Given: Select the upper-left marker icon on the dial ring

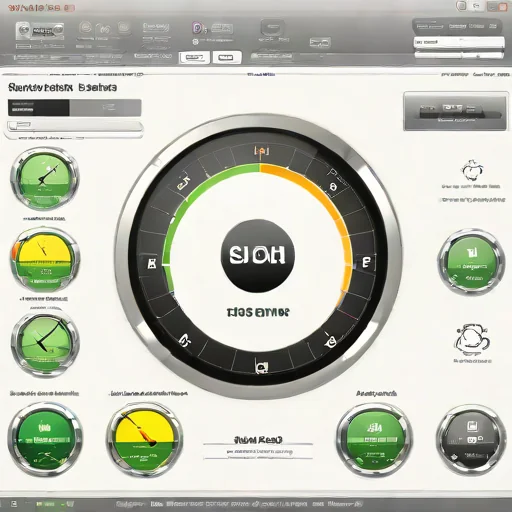Looking at the screenshot, I should 183,183.
